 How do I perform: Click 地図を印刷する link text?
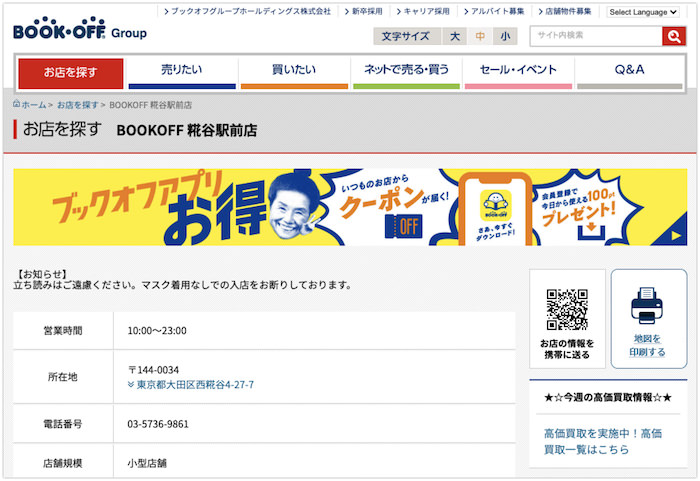(x=647, y=345)
